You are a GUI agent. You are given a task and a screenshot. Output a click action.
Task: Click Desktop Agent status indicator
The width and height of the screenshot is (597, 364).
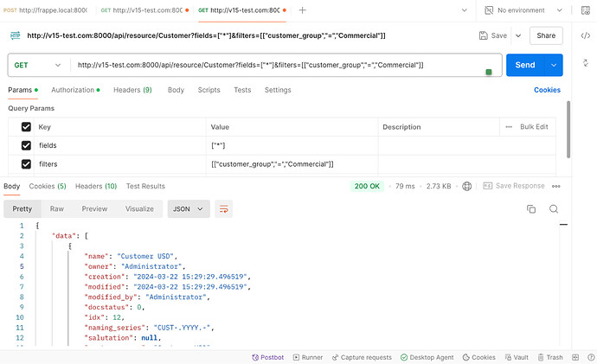pos(427,358)
